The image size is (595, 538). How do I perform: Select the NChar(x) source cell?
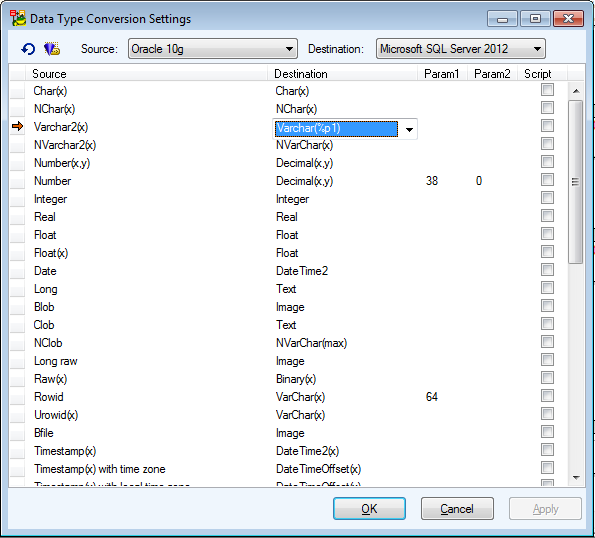click(x=54, y=109)
